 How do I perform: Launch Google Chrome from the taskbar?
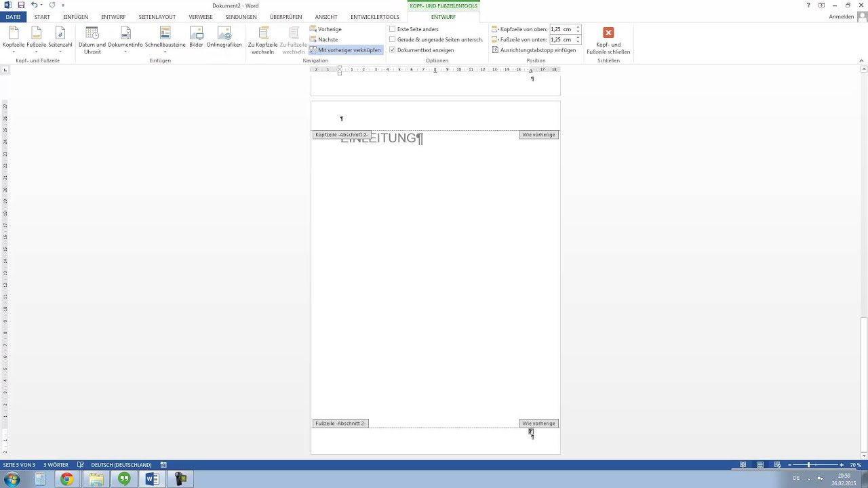(66, 479)
